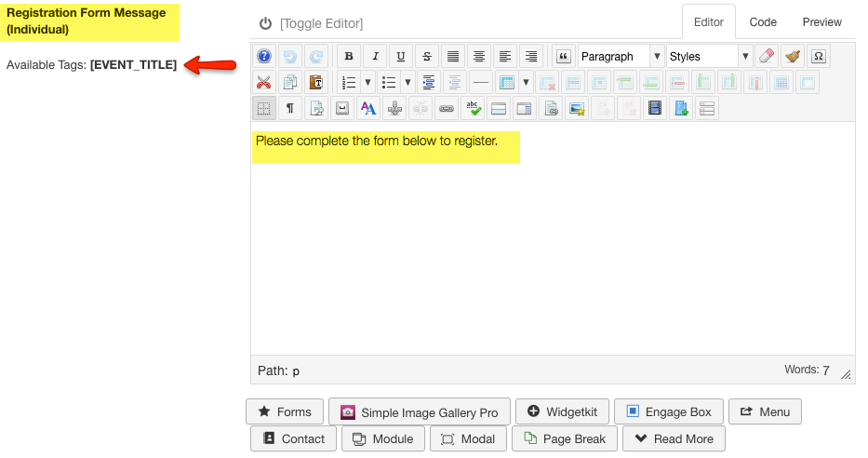868x458 pixels.
Task: Open the find and replace page icon
Action: (x=316, y=109)
